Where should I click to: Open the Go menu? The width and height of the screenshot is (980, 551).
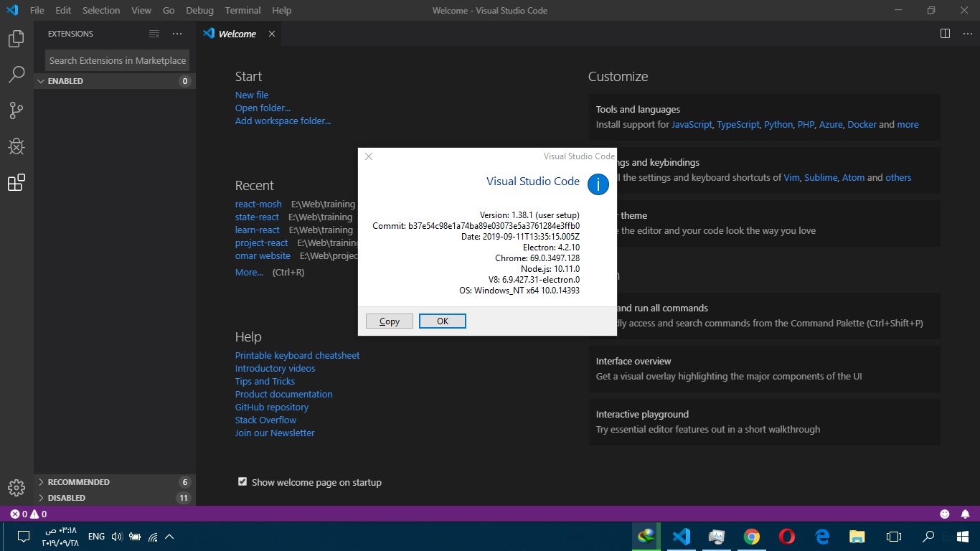(169, 10)
